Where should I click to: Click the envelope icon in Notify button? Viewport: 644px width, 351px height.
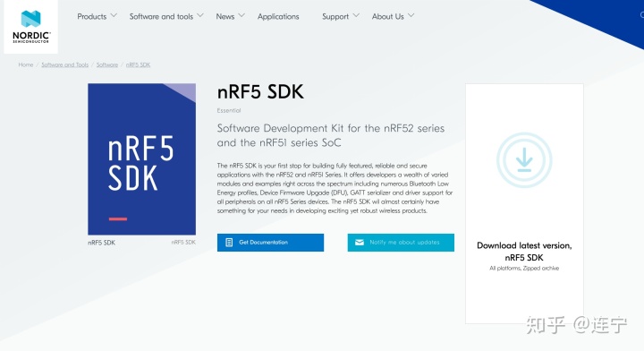360,243
